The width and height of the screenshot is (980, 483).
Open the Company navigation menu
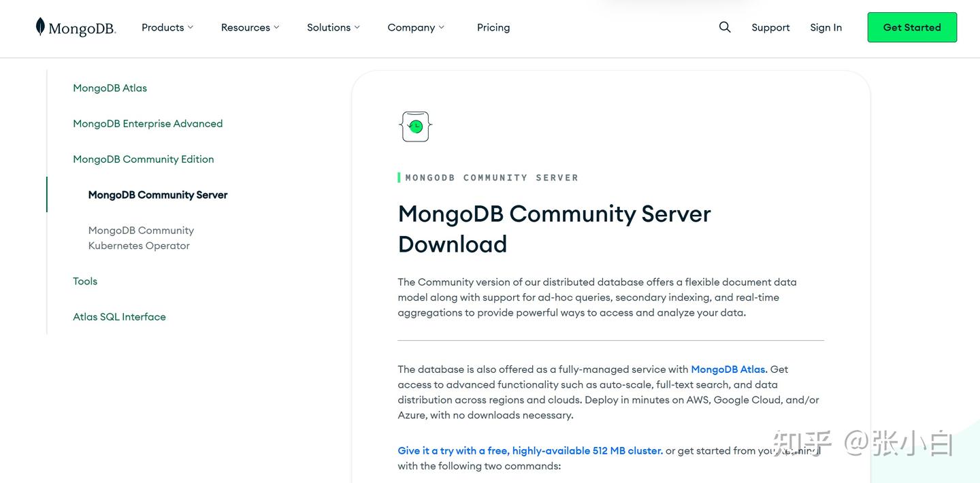click(x=416, y=27)
